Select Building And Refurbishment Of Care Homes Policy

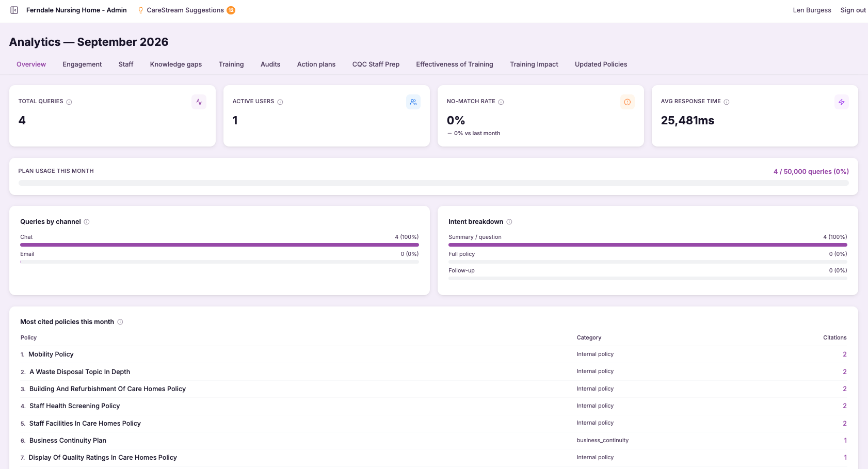coord(433,389)
